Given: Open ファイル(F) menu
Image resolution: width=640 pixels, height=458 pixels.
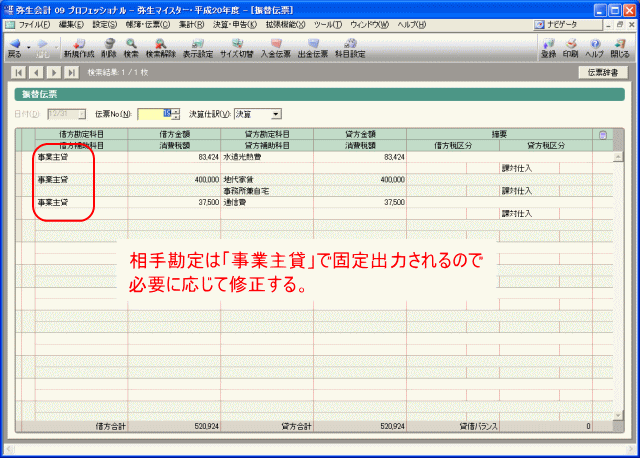Looking at the screenshot, I should [34, 25].
